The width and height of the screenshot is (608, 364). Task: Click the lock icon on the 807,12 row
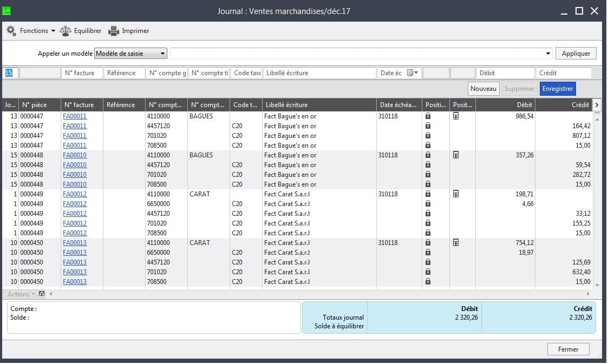428,136
